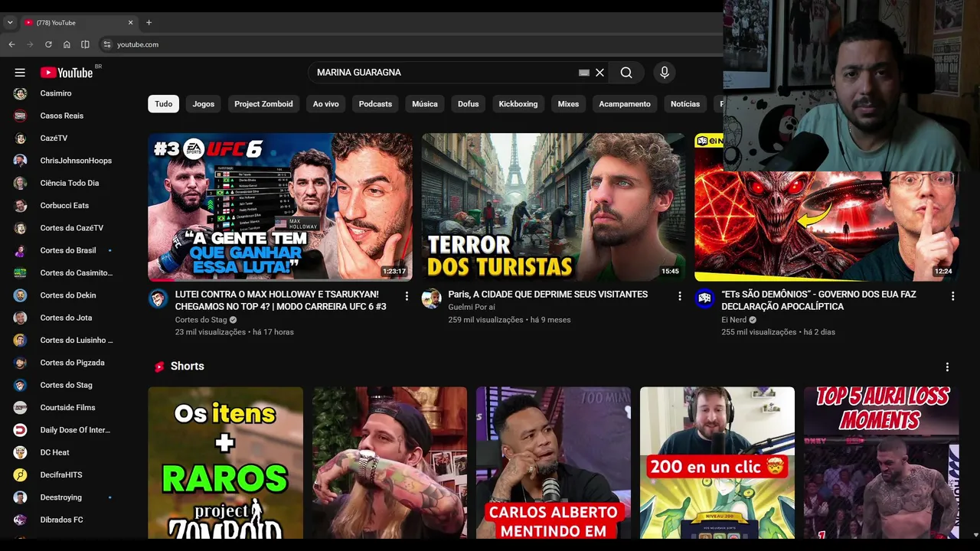Play the ETs SÃO DEMÔNIOS thumbnail
Viewport: 980px width, 551px height.
(x=827, y=207)
